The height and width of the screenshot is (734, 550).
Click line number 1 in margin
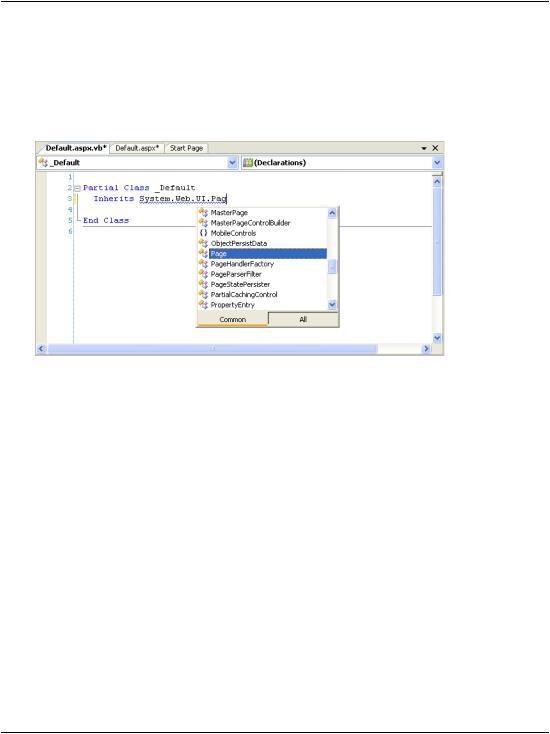(x=70, y=177)
